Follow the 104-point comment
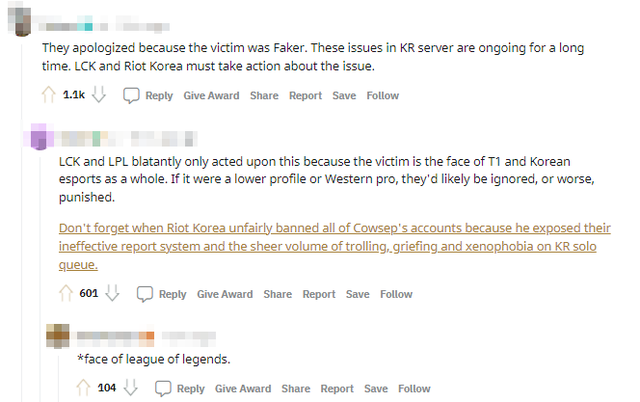 [414, 389]
